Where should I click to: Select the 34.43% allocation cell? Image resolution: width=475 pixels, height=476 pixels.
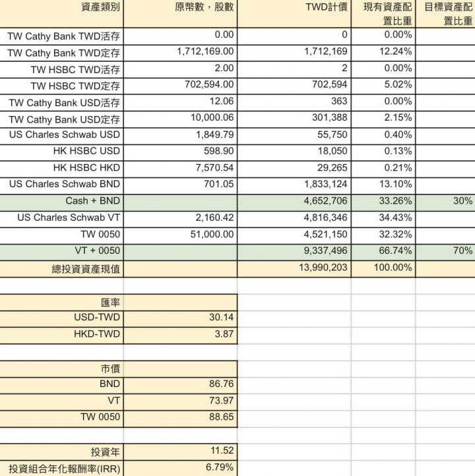point(383,219)
